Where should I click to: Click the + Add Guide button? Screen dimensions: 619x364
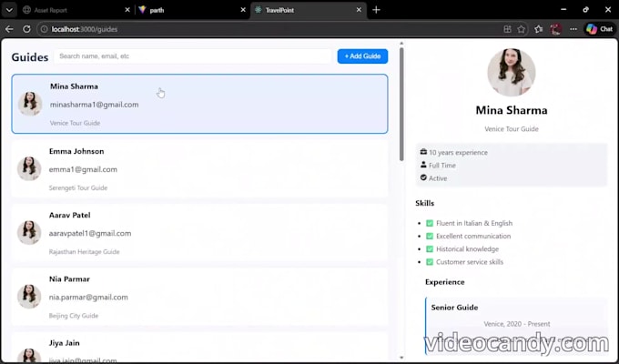click(x=362, y=56)
